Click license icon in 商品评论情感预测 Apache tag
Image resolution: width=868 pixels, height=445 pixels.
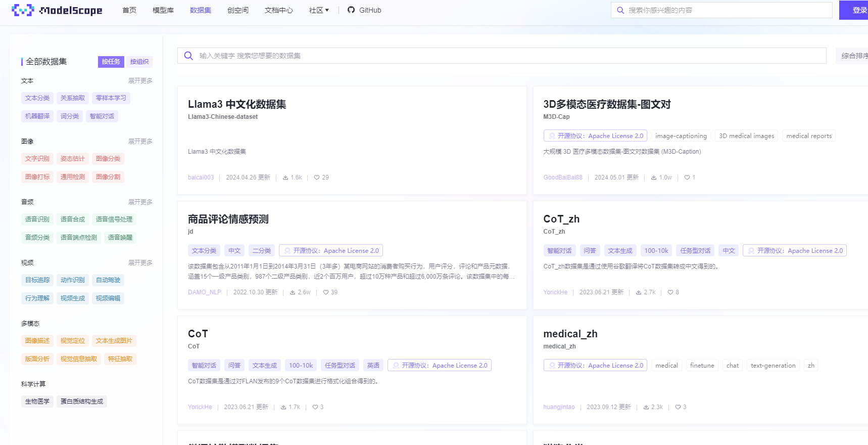click(x=287, y=251)
